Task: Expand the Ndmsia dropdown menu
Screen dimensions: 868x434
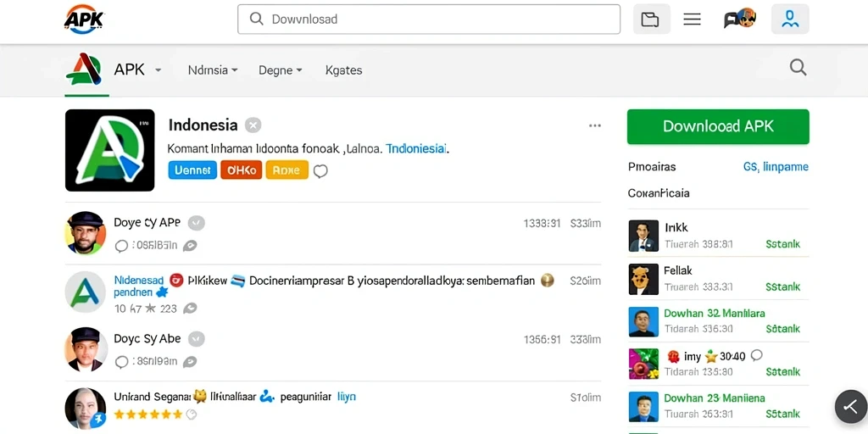Action: [213, 70]
